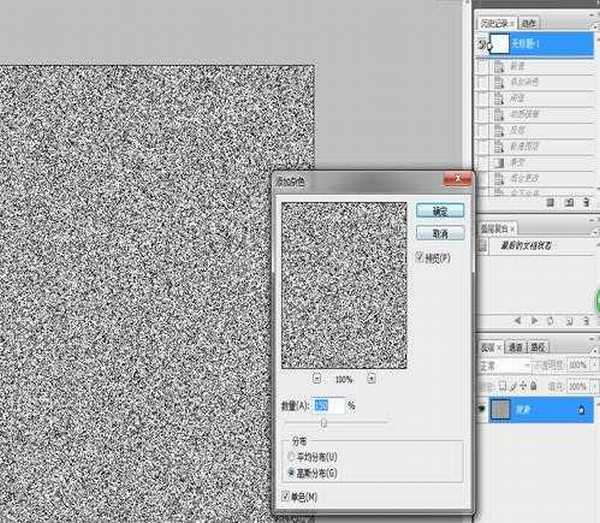Delete current history state with trash icon

pos(586,202)
